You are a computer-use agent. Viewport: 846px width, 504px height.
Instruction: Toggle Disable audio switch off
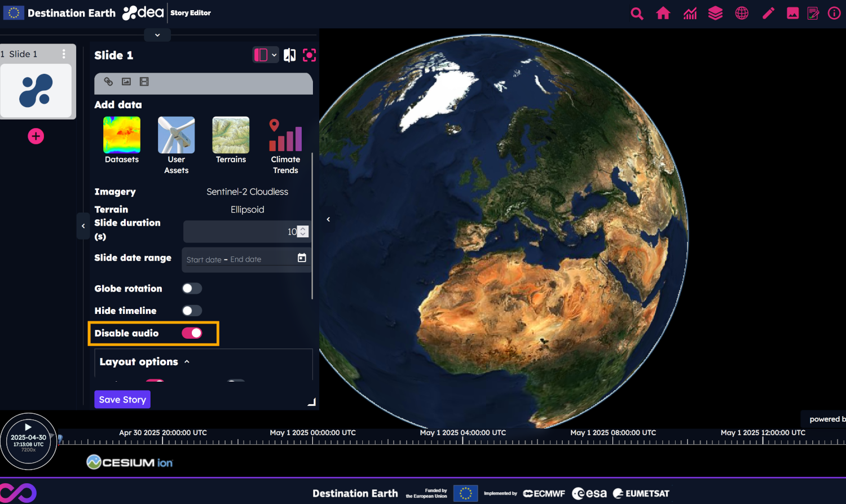pos(192,333)
